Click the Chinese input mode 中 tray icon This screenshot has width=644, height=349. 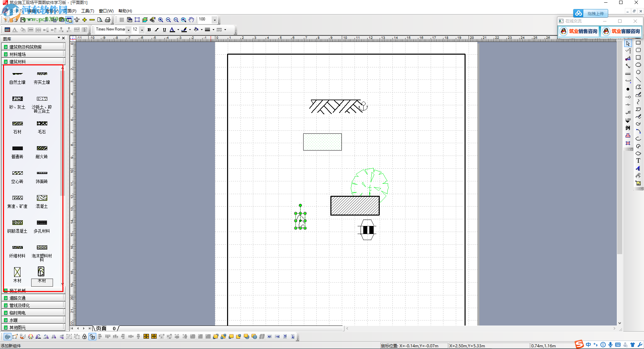589,345
